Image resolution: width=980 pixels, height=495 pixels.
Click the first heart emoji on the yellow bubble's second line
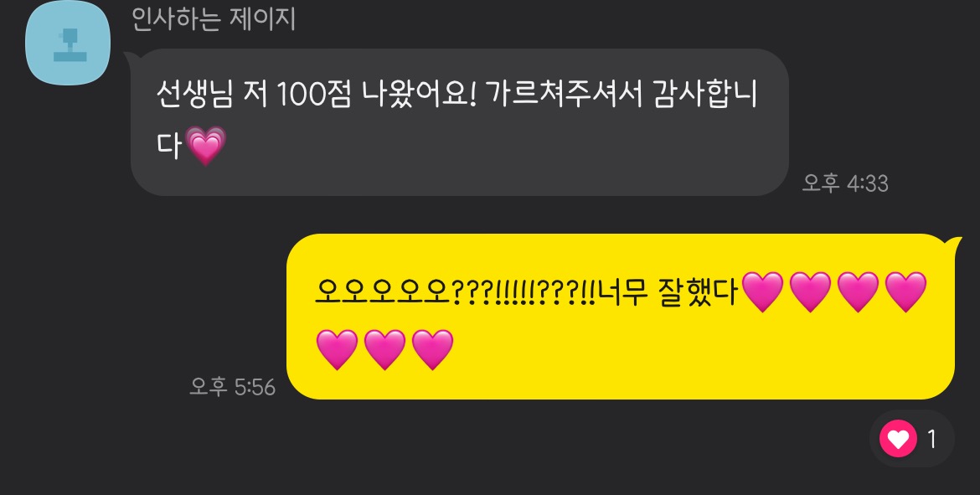[x=337, y=350]
